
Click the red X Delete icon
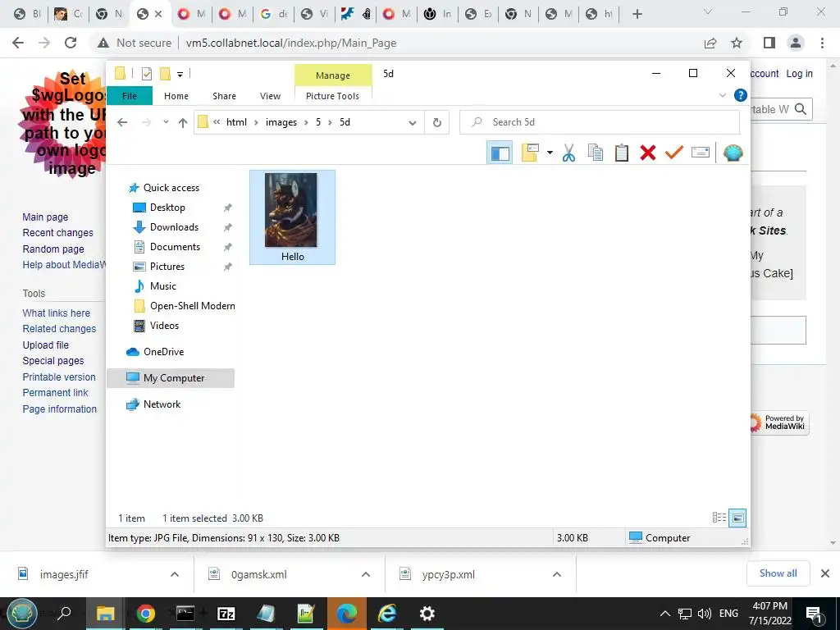(648, 153)
